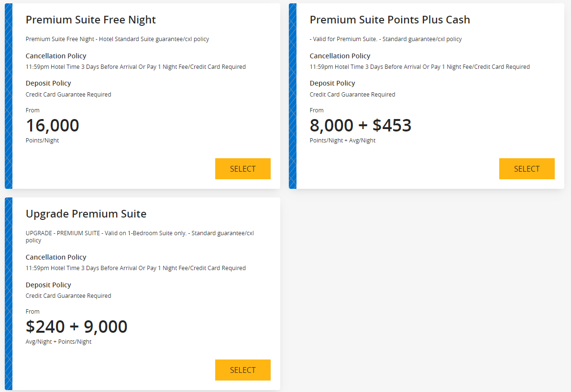Click the Premium Suite Points Plus Cash title
Viewport: 571px width, 392px height.
(x=390, y=20)
